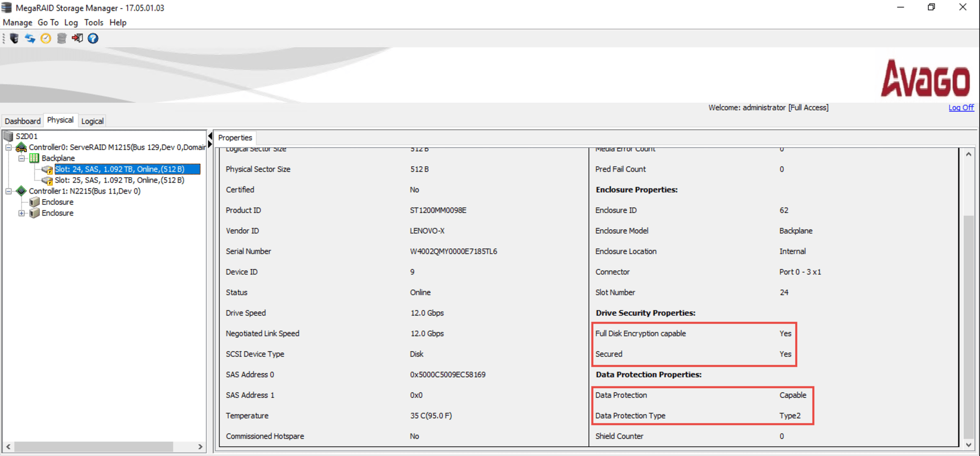Click the Connector value Port 0 - 3 x1
The image size is (980, 456).
pyautogui.click(x=800, y=272)
